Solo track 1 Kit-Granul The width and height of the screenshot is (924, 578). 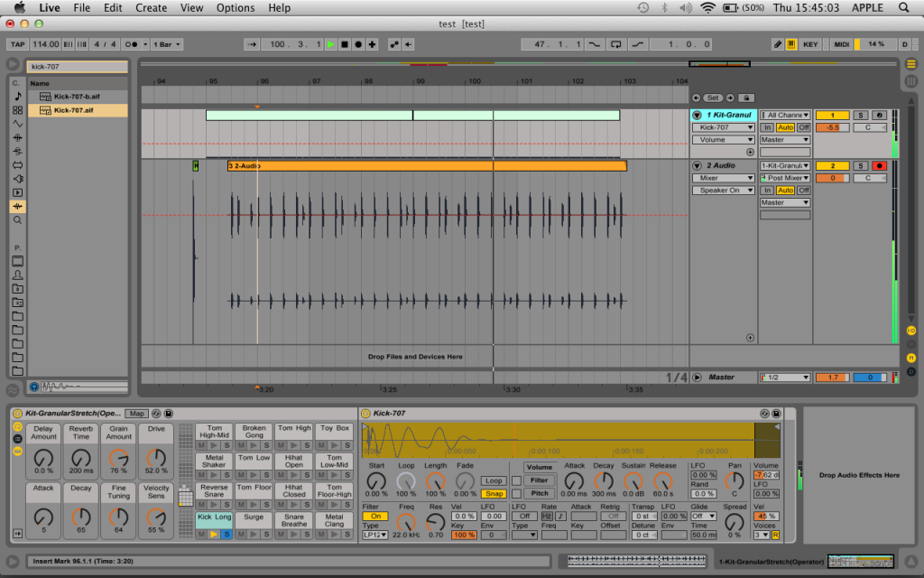click(860, 115)
